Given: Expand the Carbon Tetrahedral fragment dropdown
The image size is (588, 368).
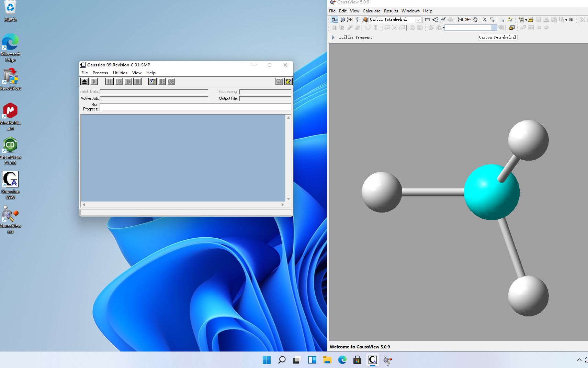Looking at the screenshot, I should click(x=418, y=20).
